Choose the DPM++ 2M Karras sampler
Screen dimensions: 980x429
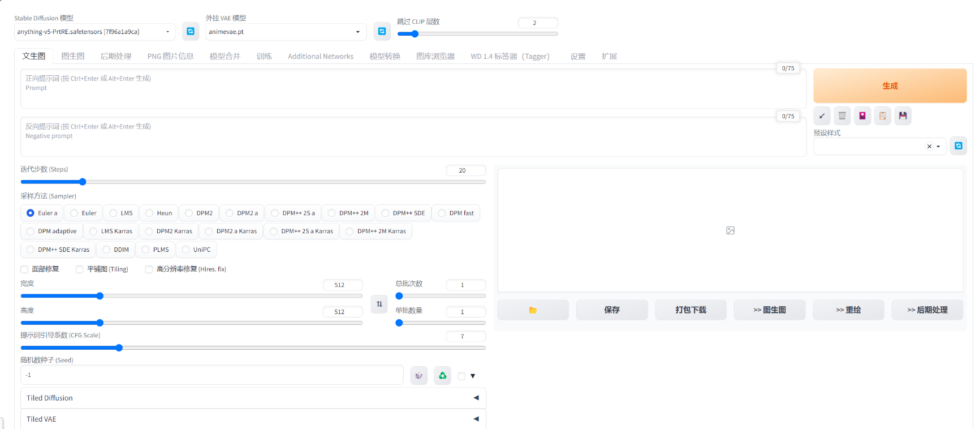[x=376, y=231]
